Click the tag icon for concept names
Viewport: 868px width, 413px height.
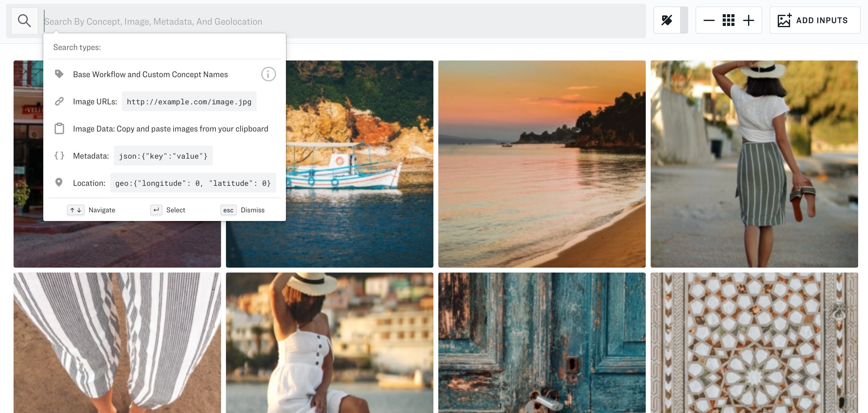pos(59,74)
